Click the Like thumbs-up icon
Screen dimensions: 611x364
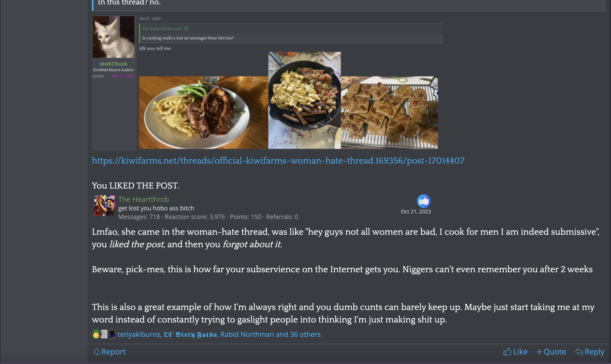point(507,352)
